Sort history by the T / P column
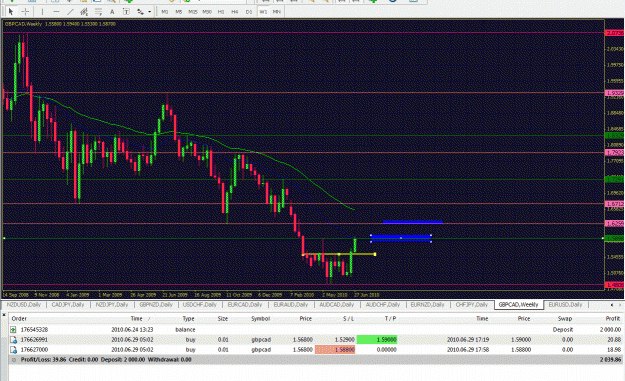Viewport: 625px width, 381px height. [x=390, y=318]
